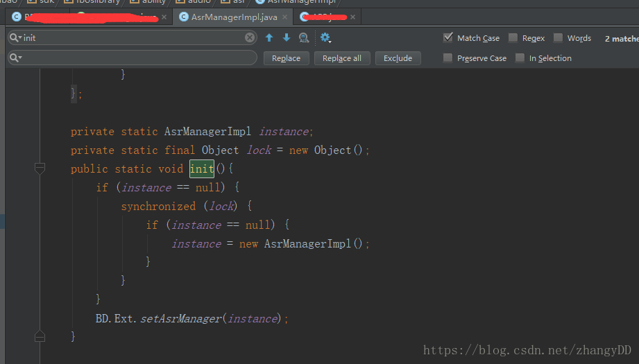The height and width of the screenshot is (364, 639).
Task: Click 'instance' in the setAsrManager argument
Action: tap(253, 318)
